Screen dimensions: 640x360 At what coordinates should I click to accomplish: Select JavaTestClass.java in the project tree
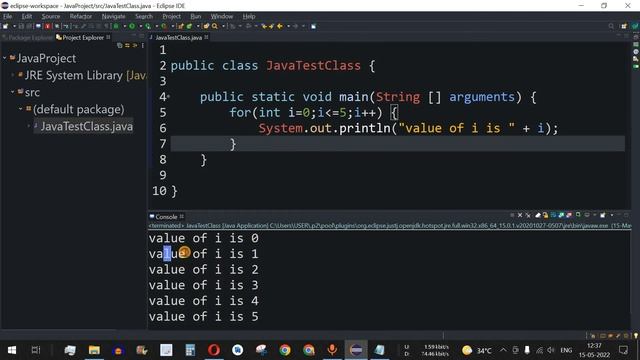tap(87, 126)
